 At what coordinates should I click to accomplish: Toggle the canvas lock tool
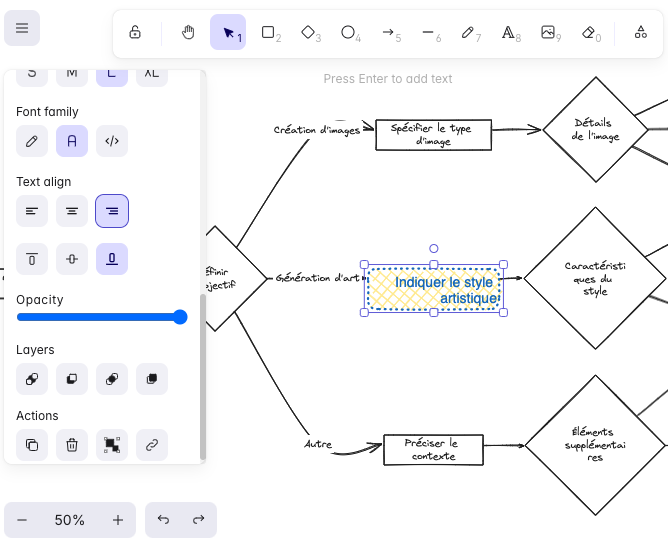pos(135,33)
